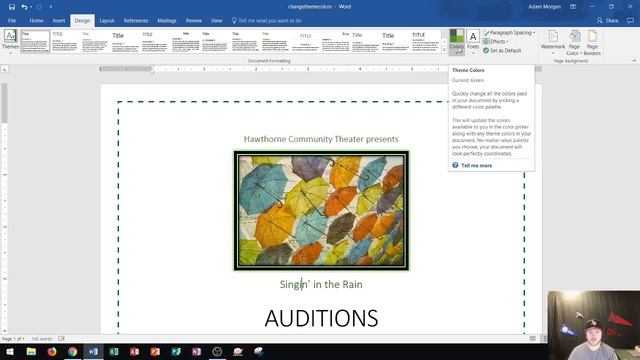
Task: Undo the last action
Action: [24, 7]
